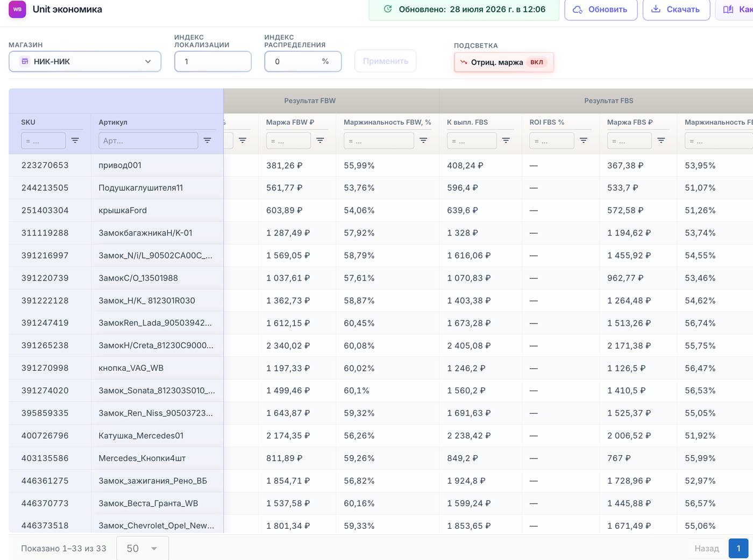Click marginality value 60,1%
Viewport: 753px width, 560px height.
pyautogui.click(x=357, y=391)
